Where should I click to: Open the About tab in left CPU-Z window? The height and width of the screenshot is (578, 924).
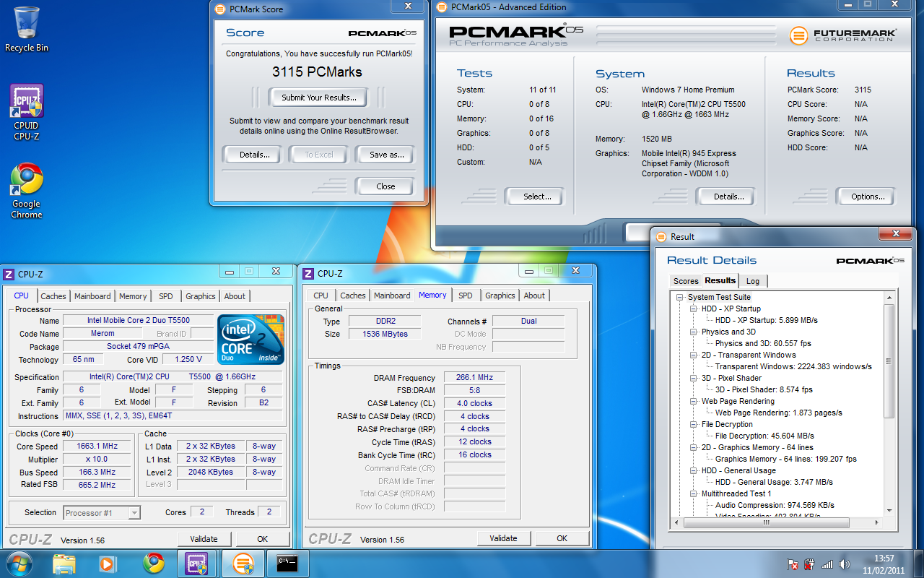pos(235,296)
